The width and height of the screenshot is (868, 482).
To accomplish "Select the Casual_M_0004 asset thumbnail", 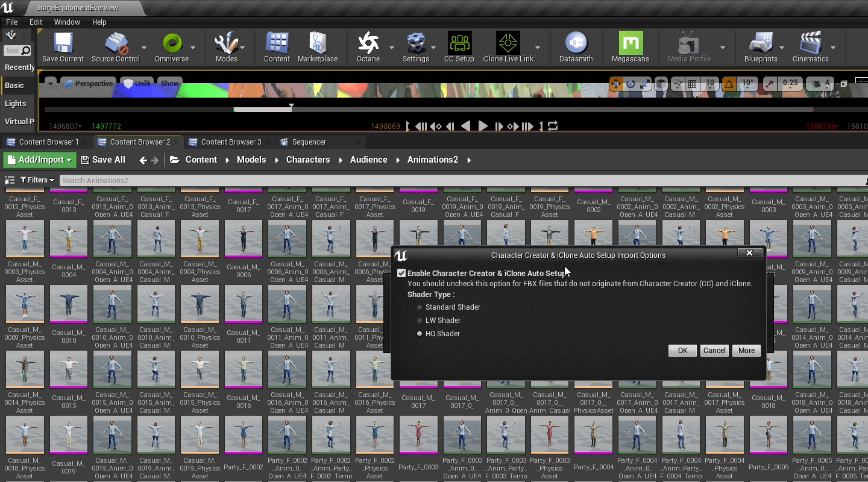I will pyautogui.click(x=69, y=239).
